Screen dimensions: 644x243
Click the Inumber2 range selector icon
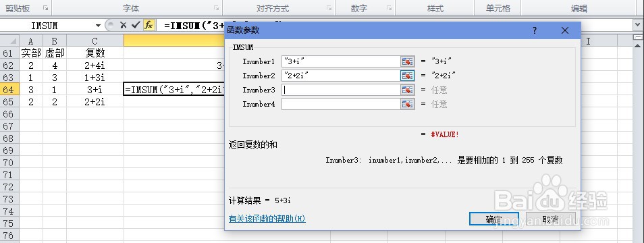[407, 76]
